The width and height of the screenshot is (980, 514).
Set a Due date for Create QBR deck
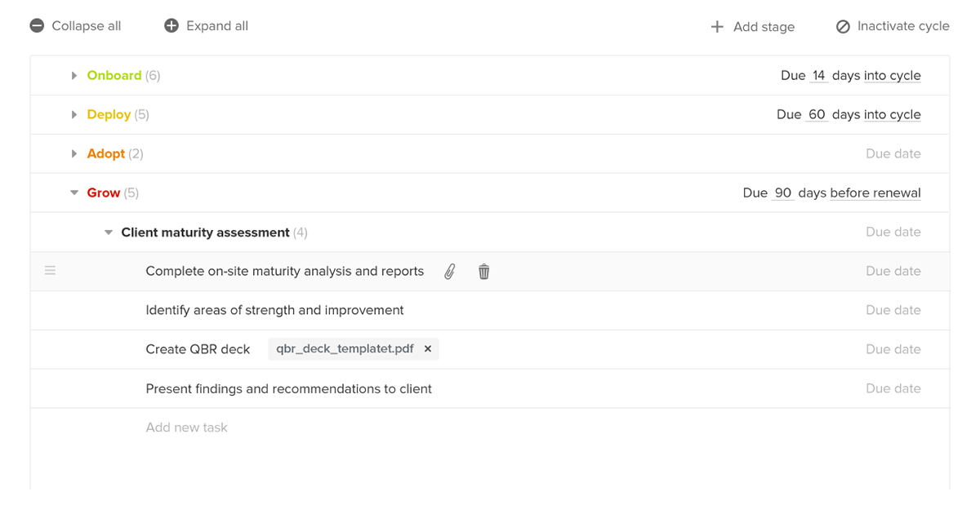pos(893,348)
